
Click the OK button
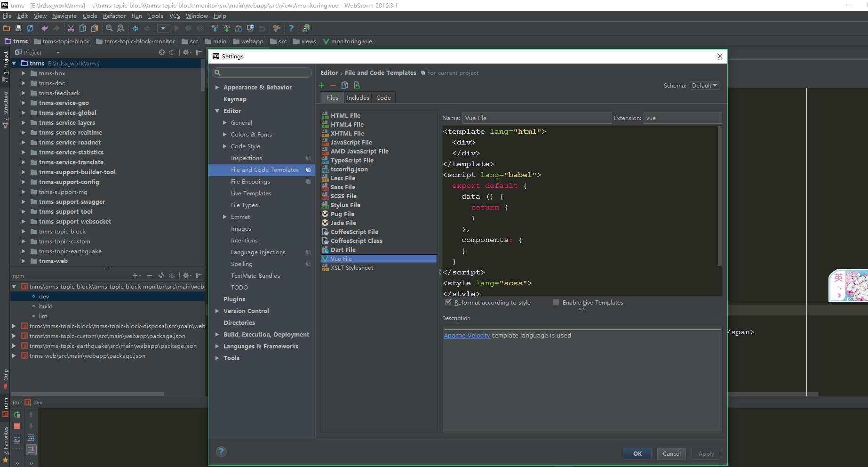[x=637, y=453]
